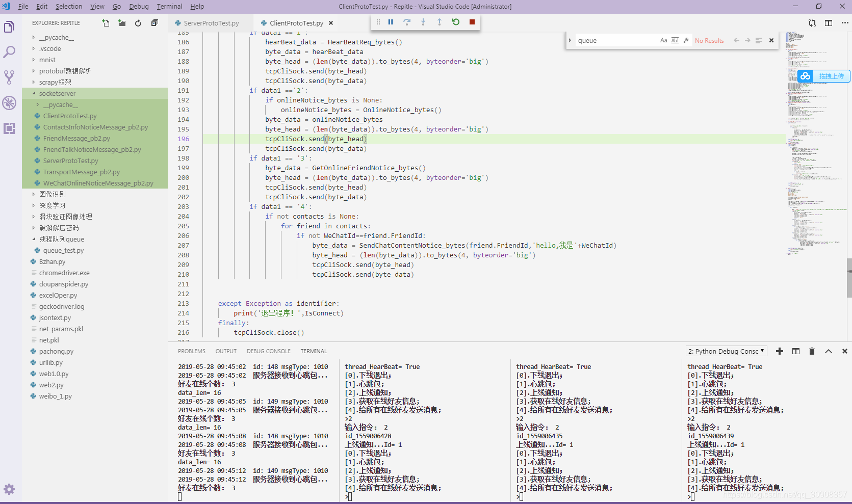Close the bottom panel

[845, 351]
